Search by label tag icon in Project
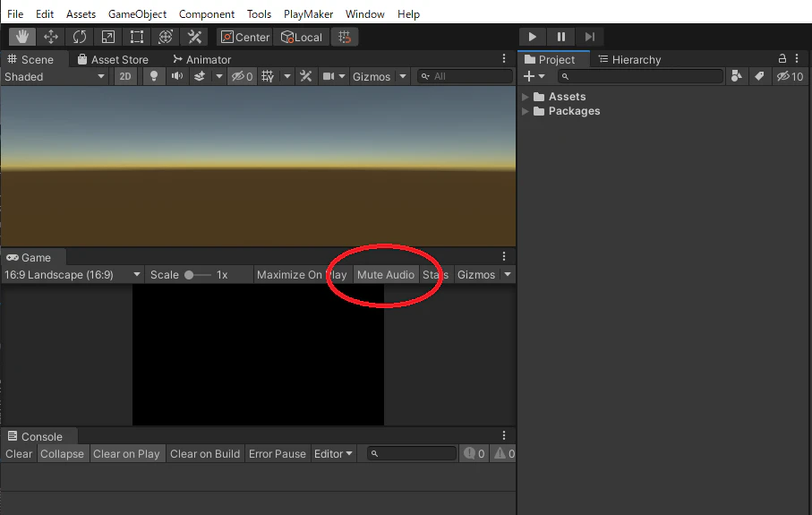The height and width of the screenshot is (515, 812). [759, 77]
